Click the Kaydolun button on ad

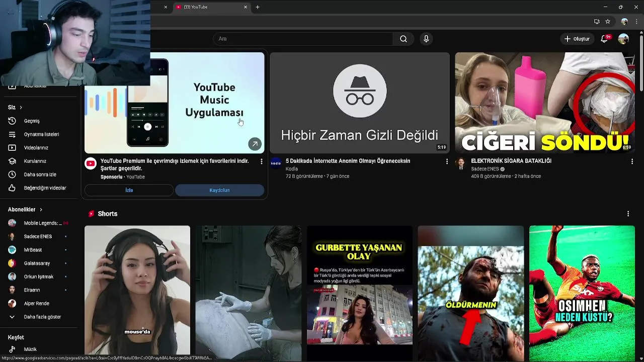(219, 190)
